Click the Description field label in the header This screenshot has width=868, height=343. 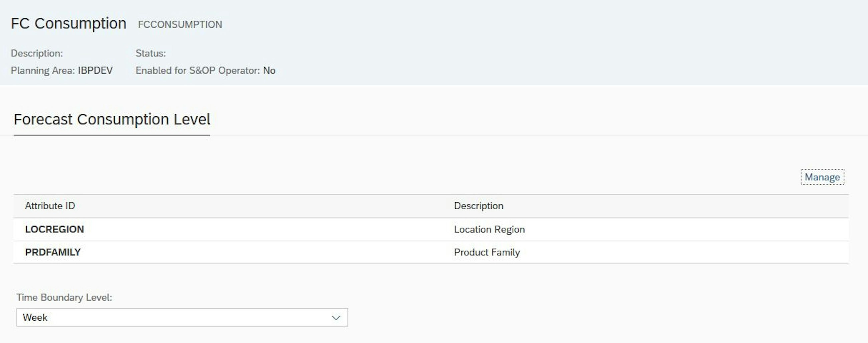coord(38,53)
